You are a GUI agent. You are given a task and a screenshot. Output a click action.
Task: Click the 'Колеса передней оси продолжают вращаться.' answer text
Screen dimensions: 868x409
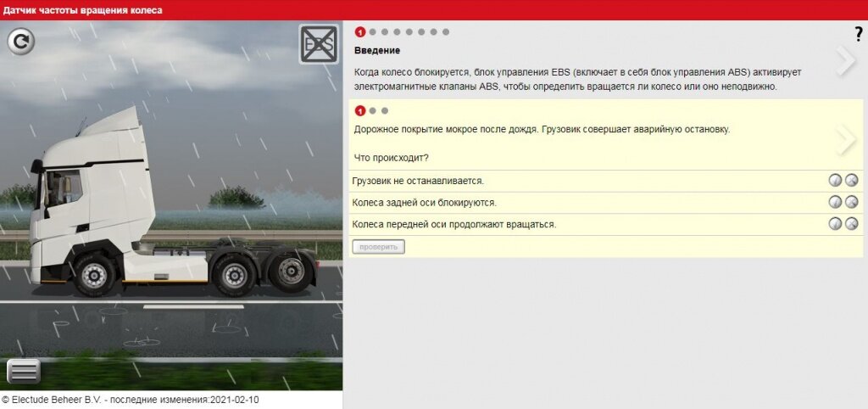click(454, 225)
